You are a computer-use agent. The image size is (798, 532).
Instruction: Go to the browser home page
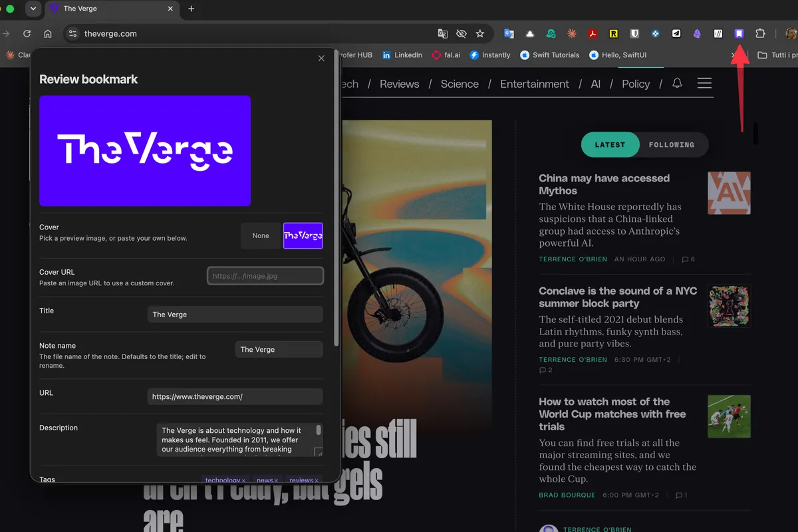(48, 33)
